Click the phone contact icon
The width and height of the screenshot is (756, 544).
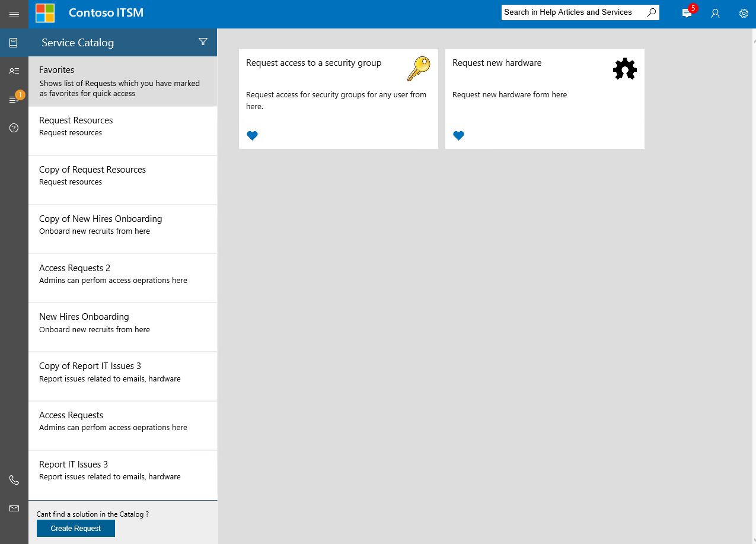[14, 480]
